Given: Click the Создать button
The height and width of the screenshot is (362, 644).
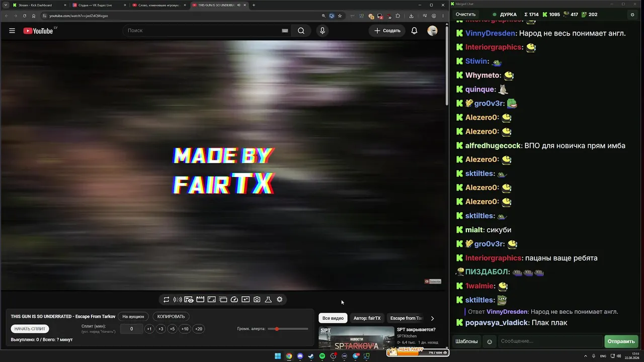Looking at the screenshot, I should [x=387, y=31].
